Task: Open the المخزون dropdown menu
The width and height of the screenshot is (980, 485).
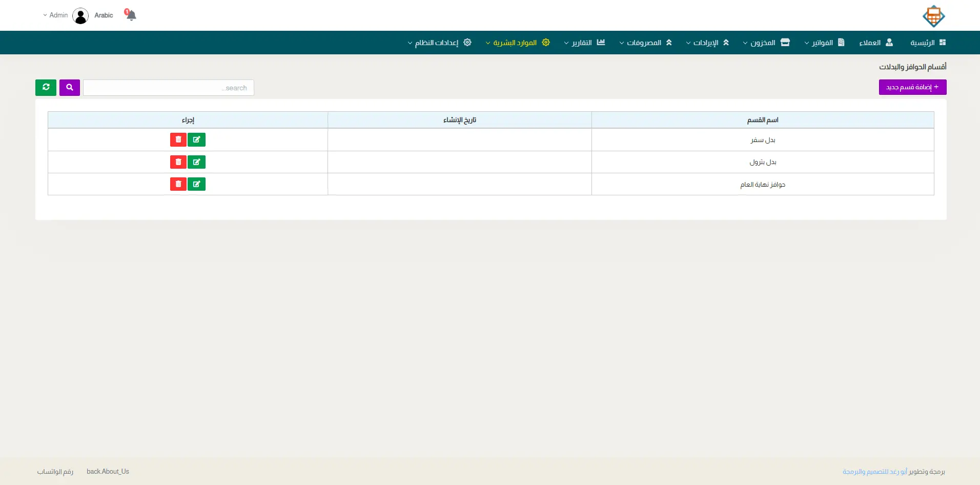Action: click(x=766, y=43)
